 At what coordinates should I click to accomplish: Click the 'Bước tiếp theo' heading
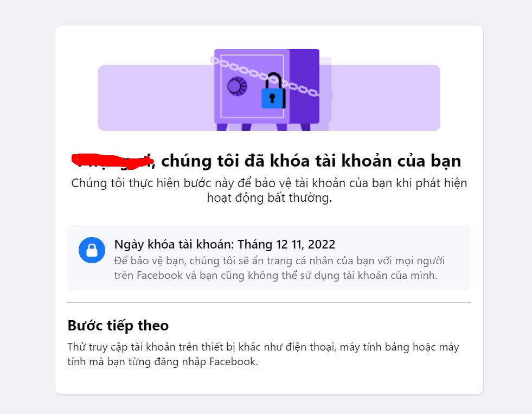pos(118,326)
